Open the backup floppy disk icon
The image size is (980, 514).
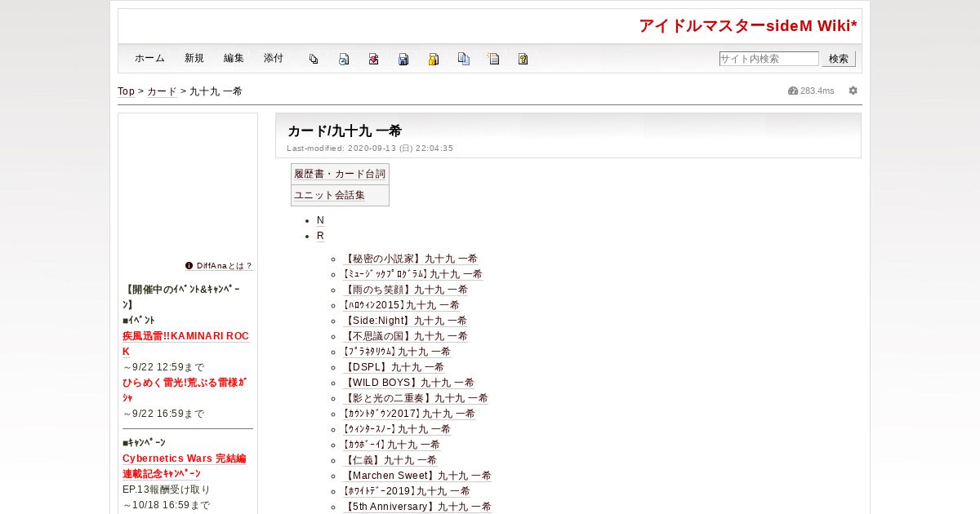pos(403,59)
